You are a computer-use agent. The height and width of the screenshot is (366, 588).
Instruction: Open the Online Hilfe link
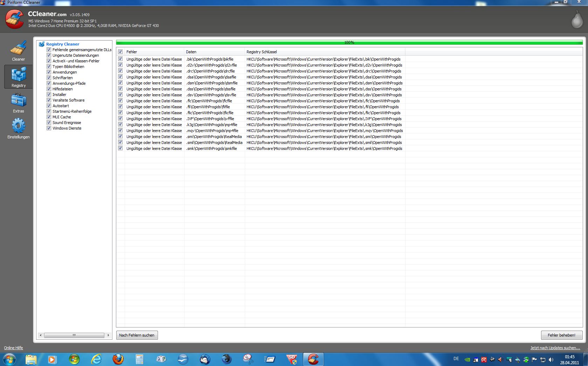(13, 348)
